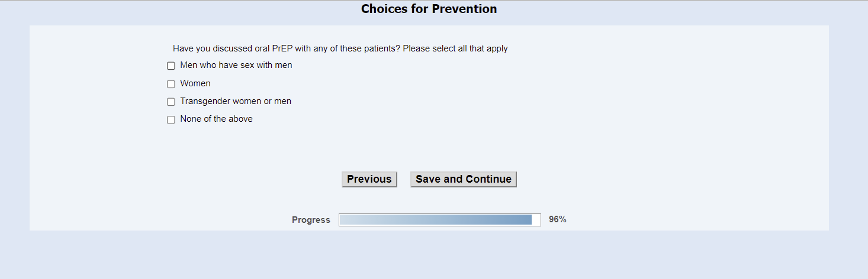868x279 pixels.
Task: Click the "Choices for Prevention" heading
Action: click(429, 9)
